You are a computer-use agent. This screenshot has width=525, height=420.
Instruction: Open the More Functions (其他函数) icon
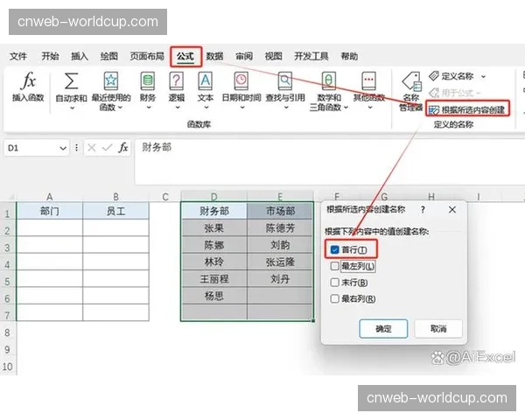click(369, 81)
